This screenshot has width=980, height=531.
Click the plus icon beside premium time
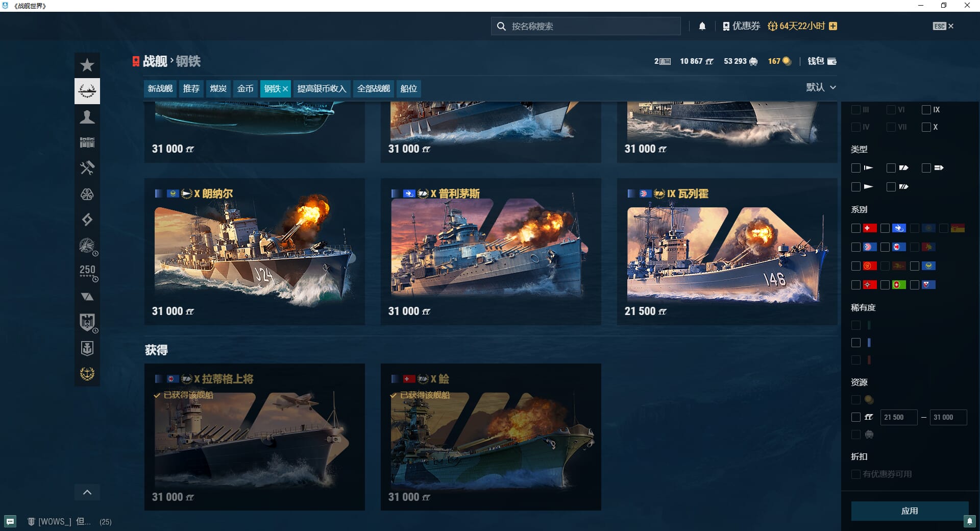coord(833,26)
